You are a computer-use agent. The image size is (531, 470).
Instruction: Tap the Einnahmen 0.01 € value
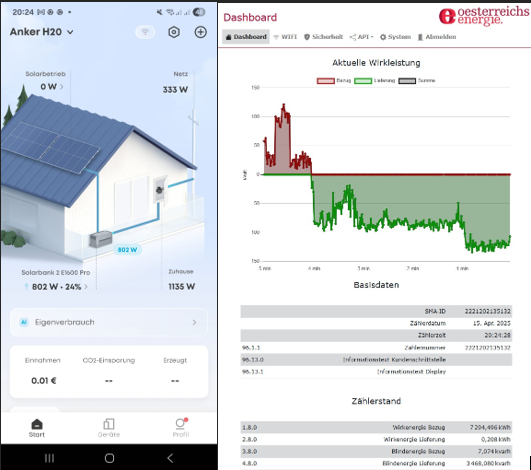[43, 381]
